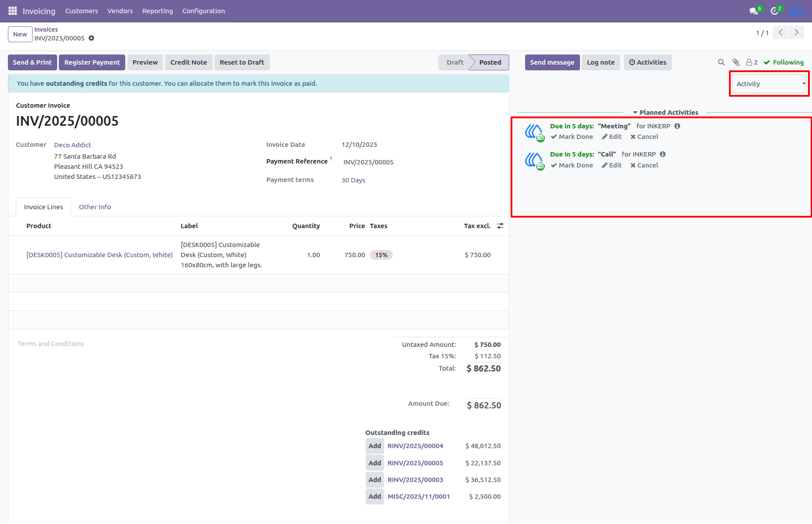Viewport: 812px width, 524px height.
Task: Open MISC/2025/11/0001 credit link
Action: 419,497
